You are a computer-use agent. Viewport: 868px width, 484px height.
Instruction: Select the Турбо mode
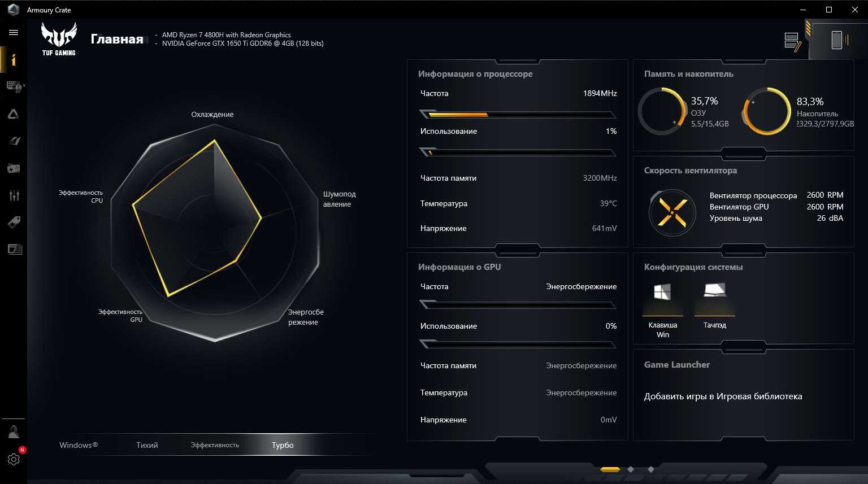283,445
